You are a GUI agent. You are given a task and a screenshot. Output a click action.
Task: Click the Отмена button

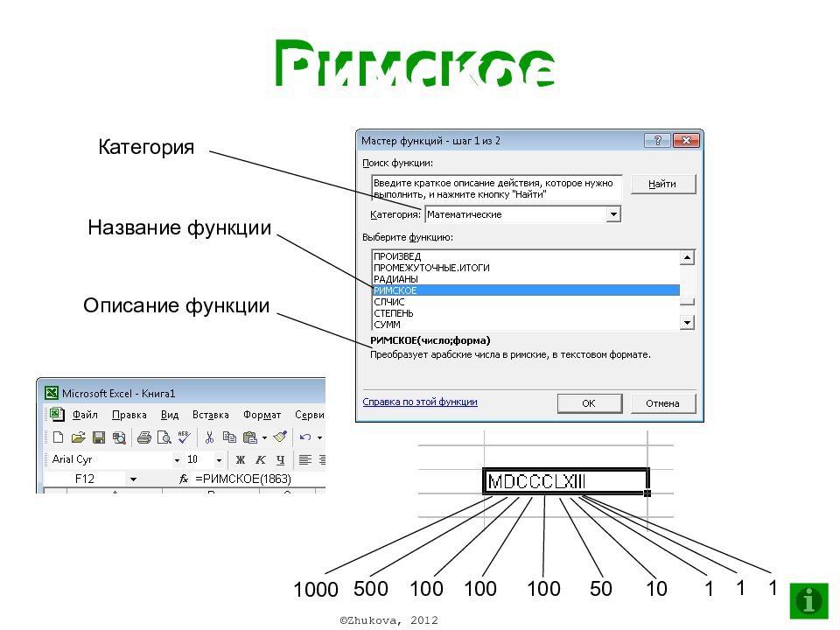(662, 403)
